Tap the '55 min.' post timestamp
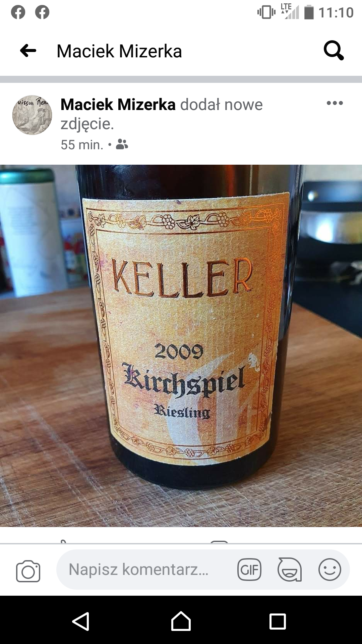 (82, 145)
